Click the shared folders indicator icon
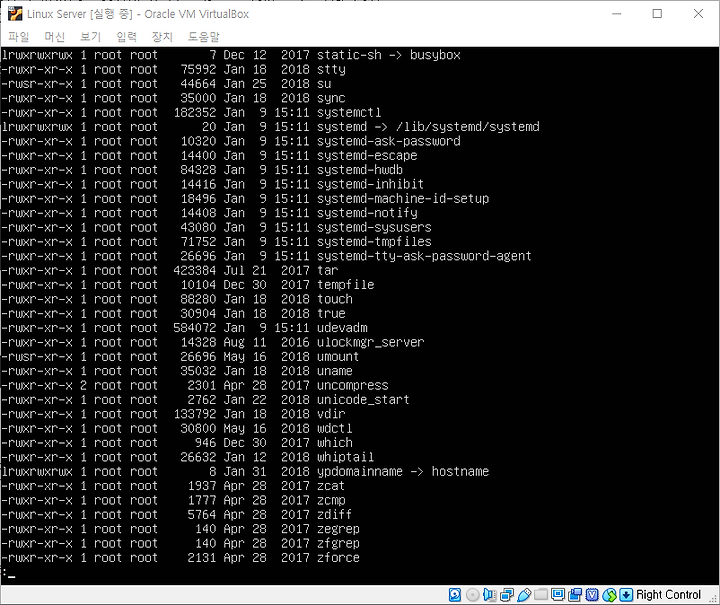 pos(541,595)
